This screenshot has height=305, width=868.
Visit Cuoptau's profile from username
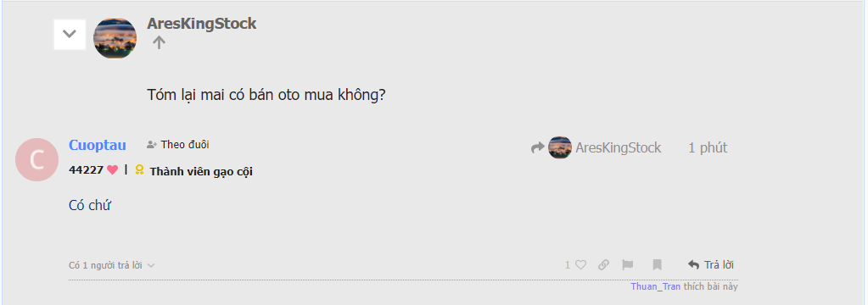coord(98,146)
